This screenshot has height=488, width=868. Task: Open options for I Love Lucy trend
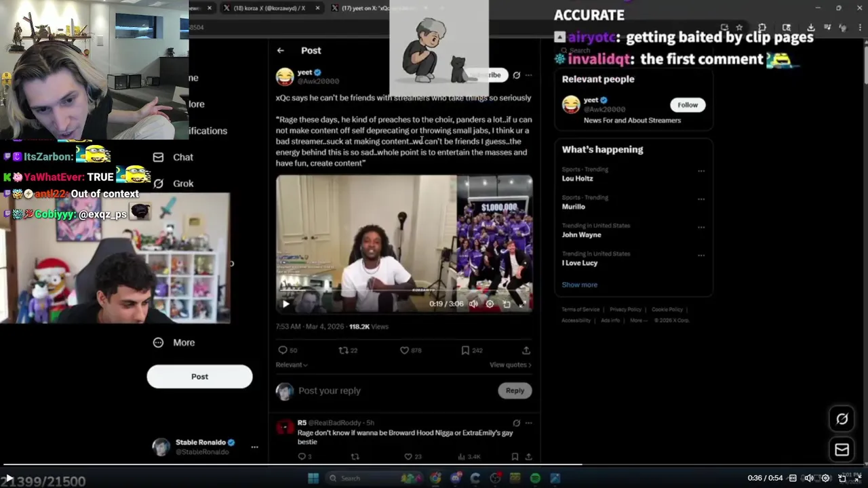(701, 256)
